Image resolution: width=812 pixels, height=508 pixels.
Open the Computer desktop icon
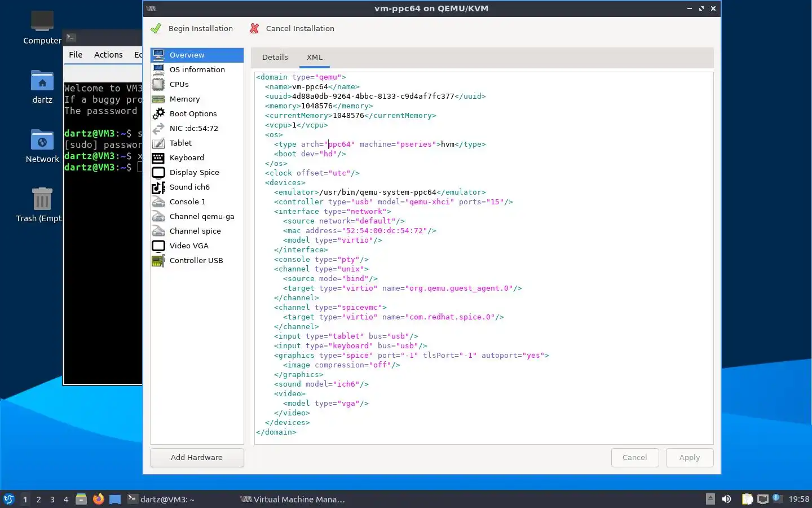pyautogui.click(x=42, y=21)
